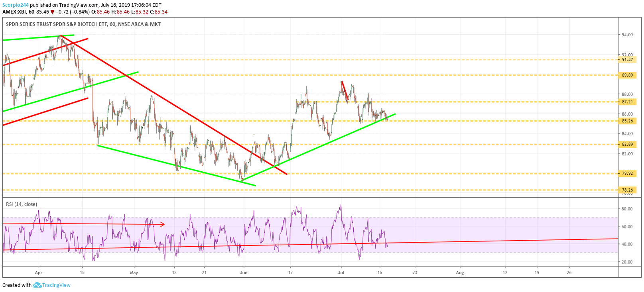Select the 87.21 price level label
This screenshot has width=644, height=292.
[627, 102]
